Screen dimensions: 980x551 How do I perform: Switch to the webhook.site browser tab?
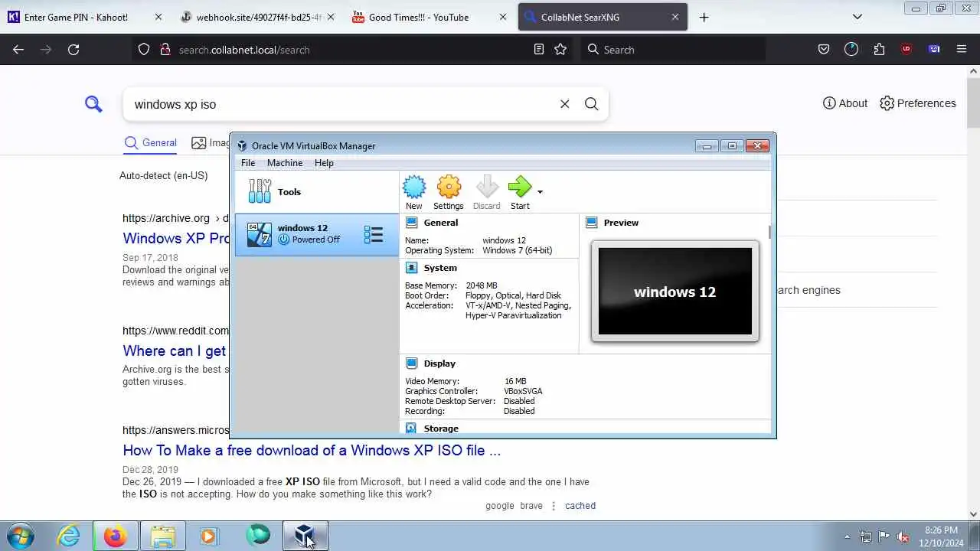click(257, 17)
